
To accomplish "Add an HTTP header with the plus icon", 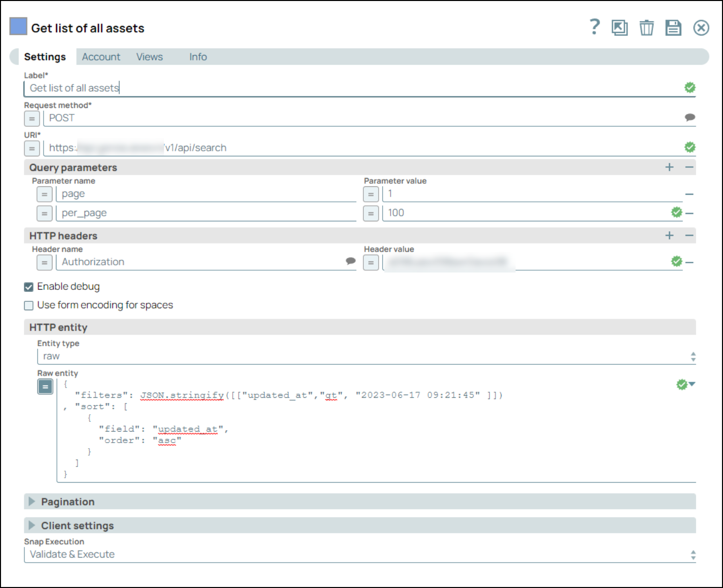I will click(670, 236).
